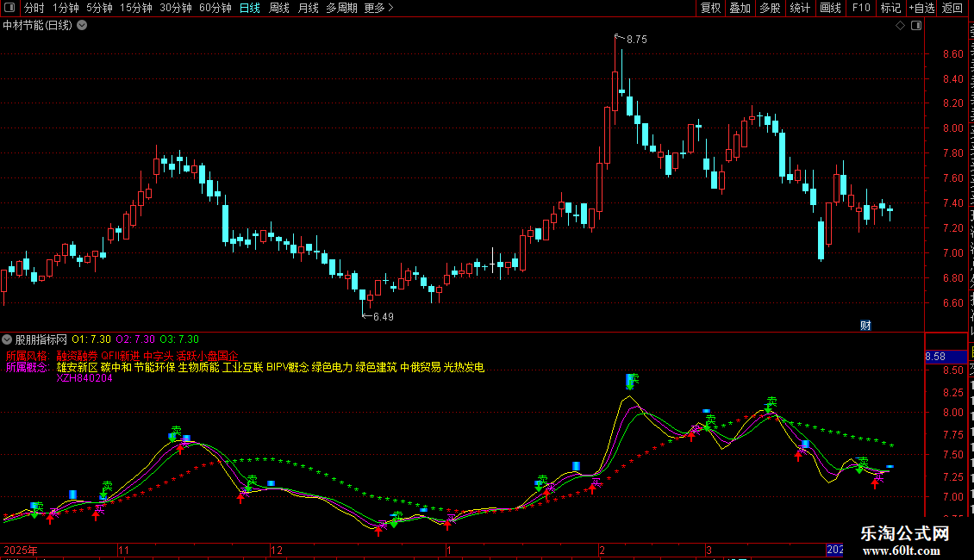Click the 节能环保 concept tag

[154, 367]
